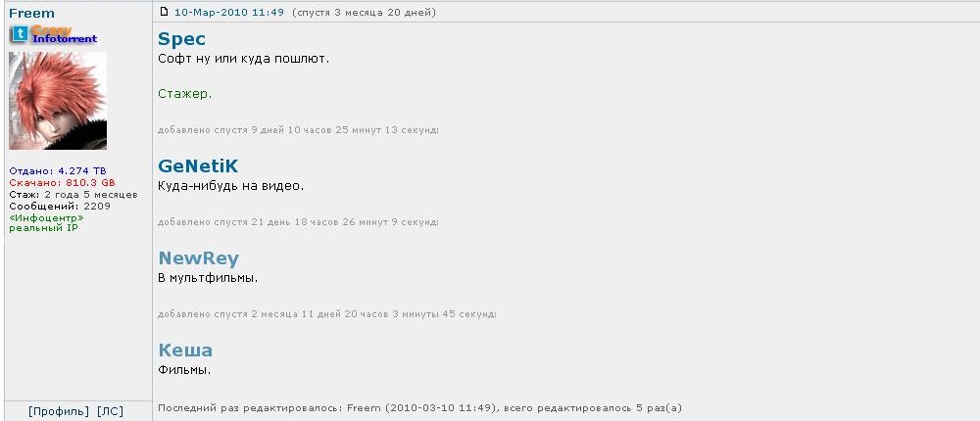Click the Кеша heading in the post
Screen dimensions: 980x421
(x=185, y=350)
